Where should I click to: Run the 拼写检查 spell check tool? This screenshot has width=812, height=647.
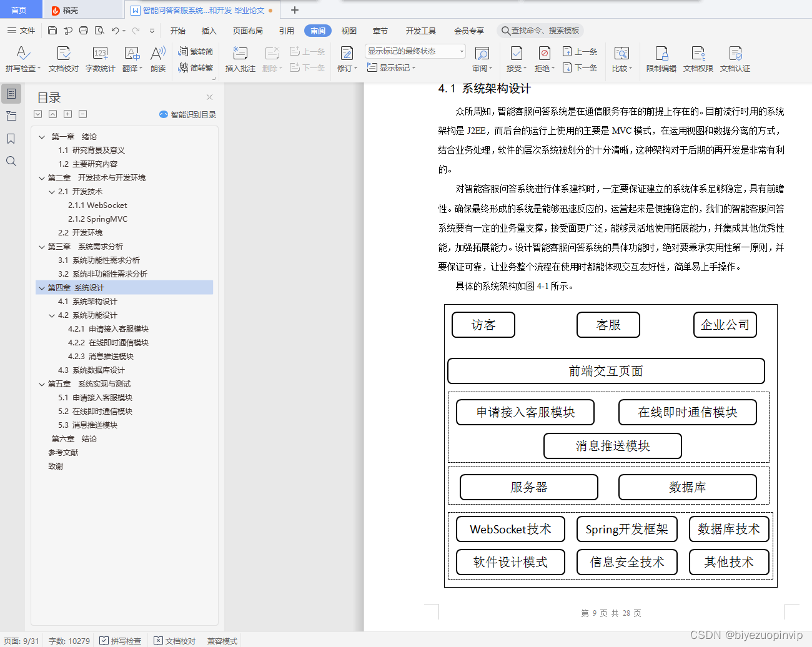(x=22, y=59)
